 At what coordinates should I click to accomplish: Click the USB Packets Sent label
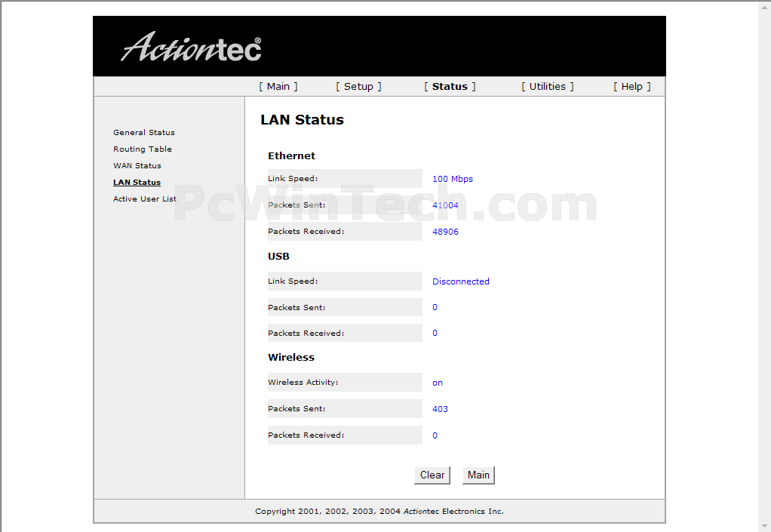296,307
